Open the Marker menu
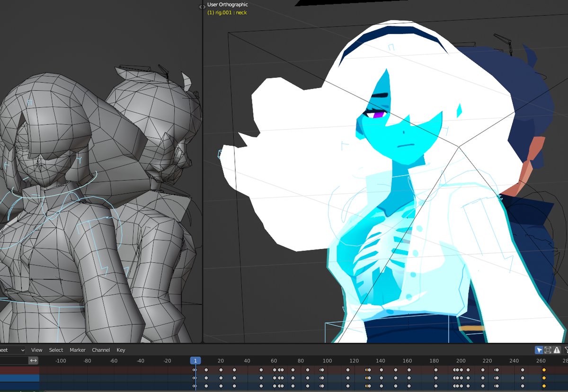 tap(78, 350)
